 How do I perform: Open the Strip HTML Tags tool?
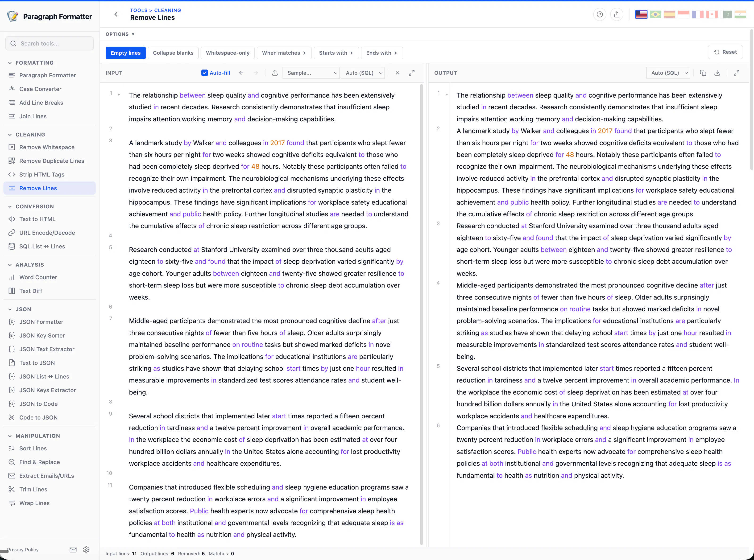(x=50, y=175)
